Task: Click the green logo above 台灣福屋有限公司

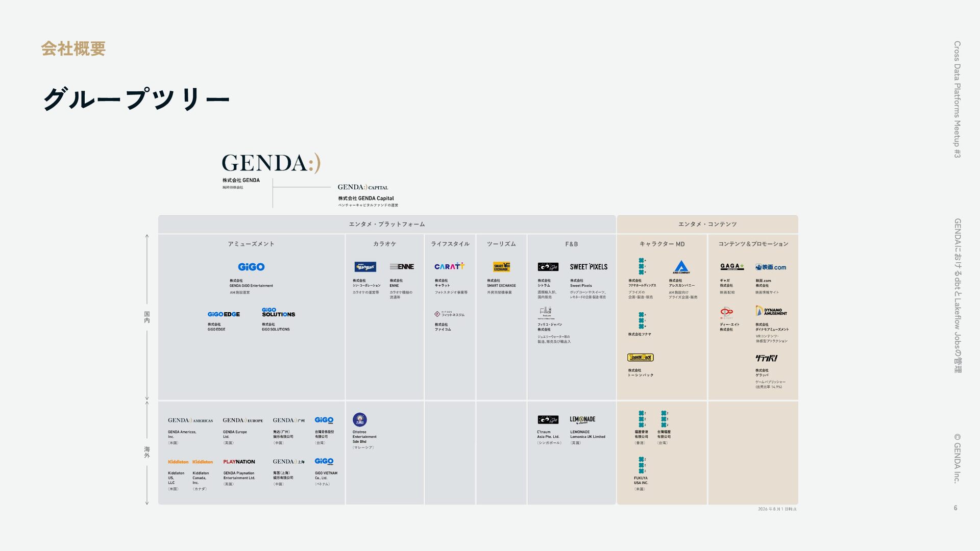Action: click(x=664, y=418)
